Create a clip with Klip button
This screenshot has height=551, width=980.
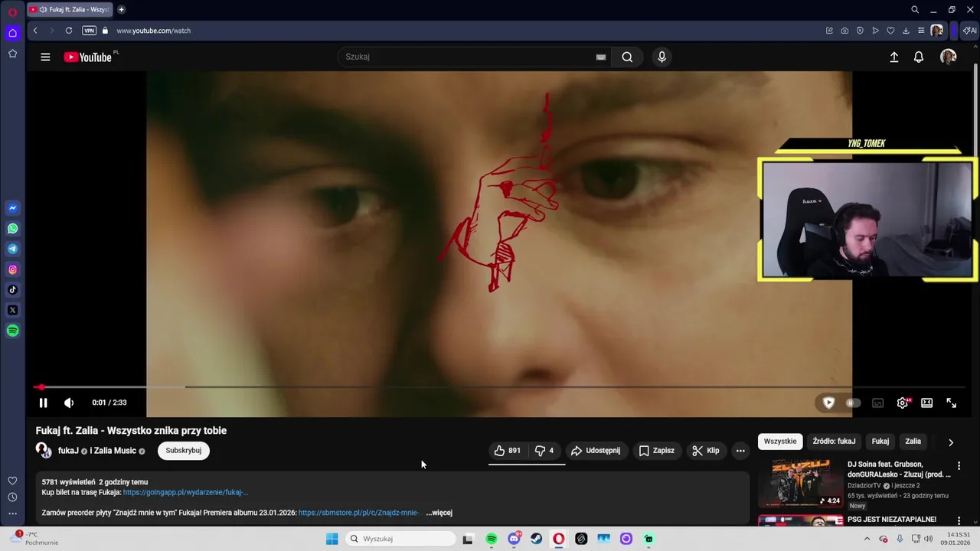(x=706, y=451)
